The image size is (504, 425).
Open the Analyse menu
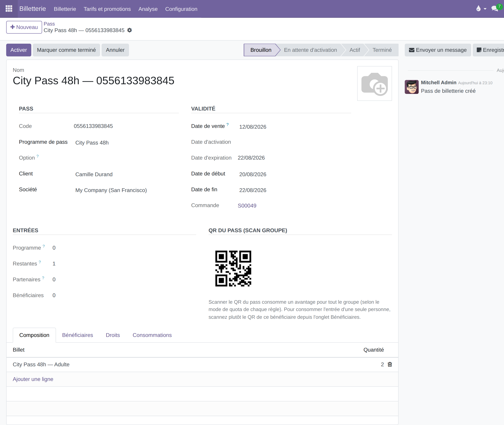(x=148, y=9)
